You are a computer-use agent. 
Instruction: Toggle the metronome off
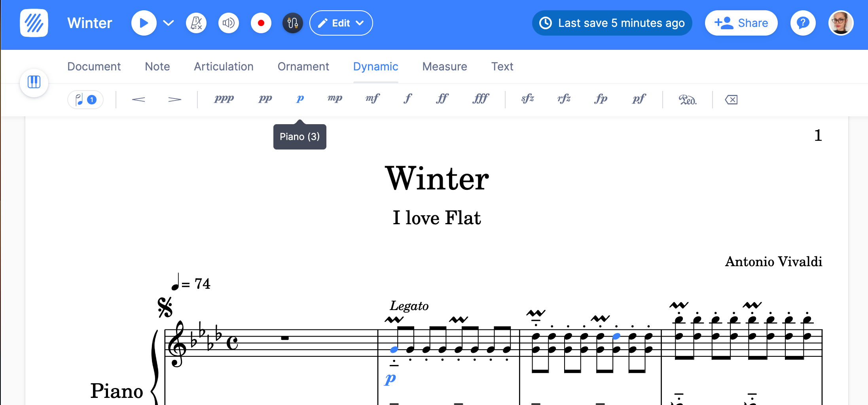pos(196,23)
